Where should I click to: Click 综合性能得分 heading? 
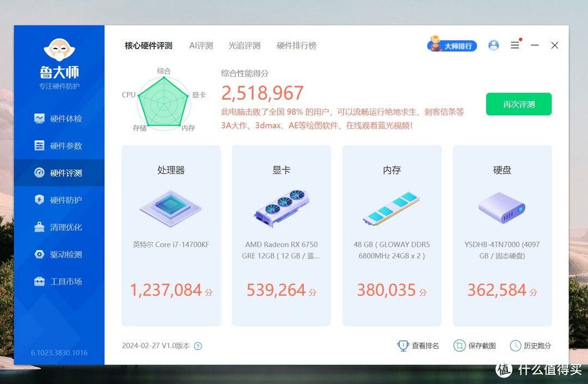click(244, 73)
